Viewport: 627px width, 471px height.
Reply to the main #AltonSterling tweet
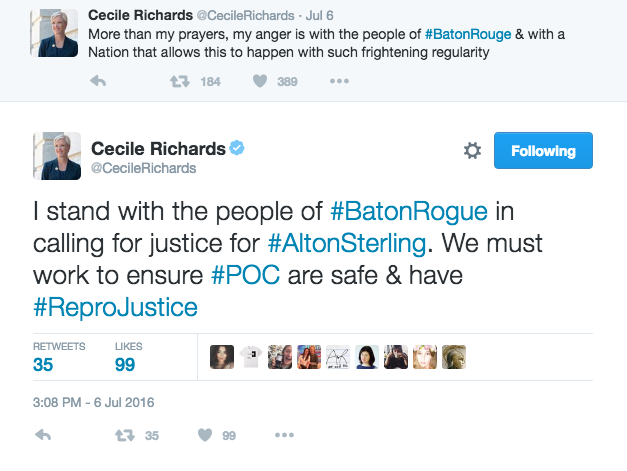click(43, 435)
